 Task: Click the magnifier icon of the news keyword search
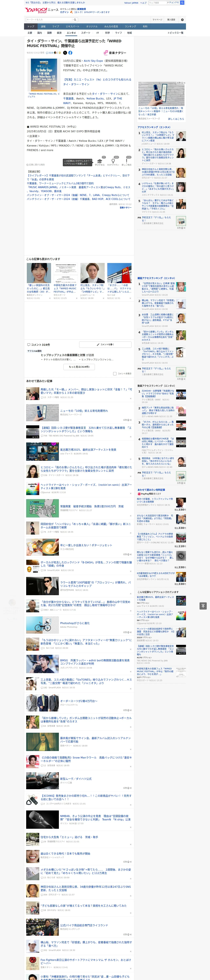pos(75,19)
